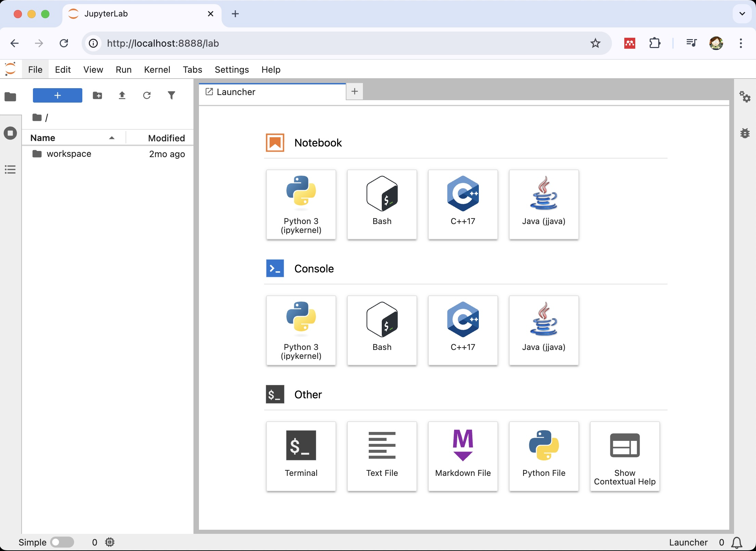Sort files by Modified column
Viewport: 756px width, 551px height.
(x=160, y=138)
